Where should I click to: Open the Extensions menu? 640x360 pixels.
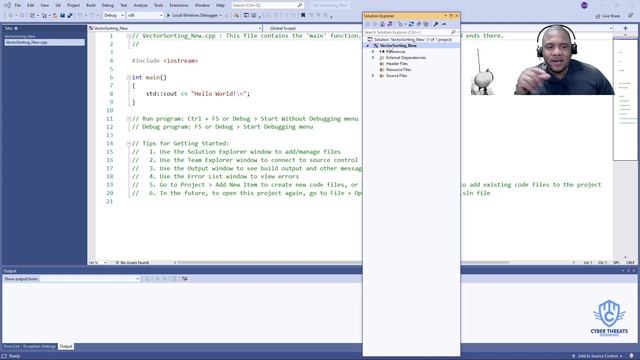179,5
